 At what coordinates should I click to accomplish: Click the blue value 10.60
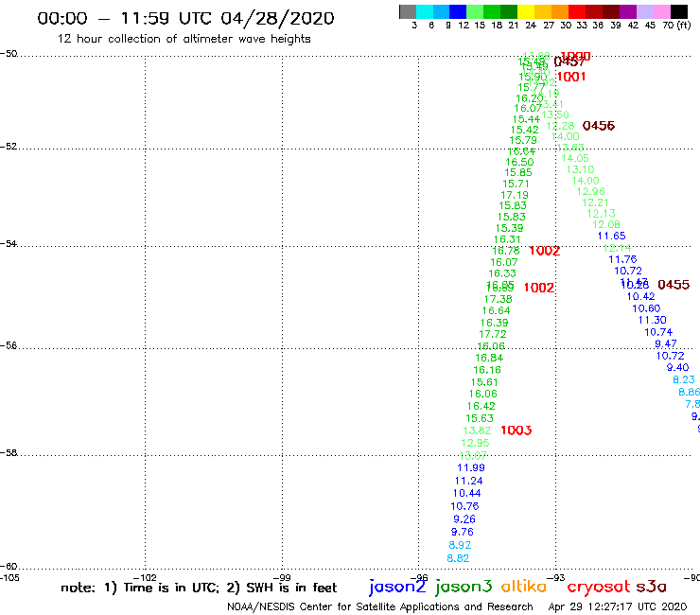(x=646, y=308)
